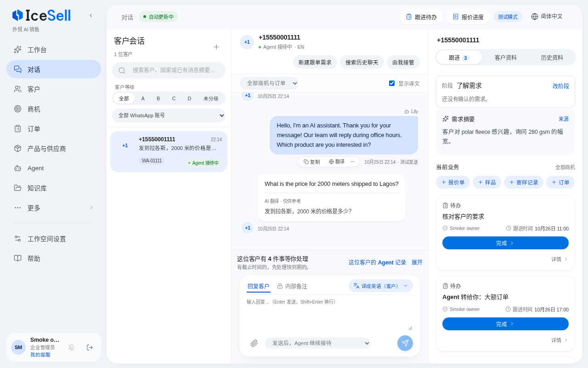The image size is (588, 368).
Task: Click the 由我接管 button
Action: 403,62
